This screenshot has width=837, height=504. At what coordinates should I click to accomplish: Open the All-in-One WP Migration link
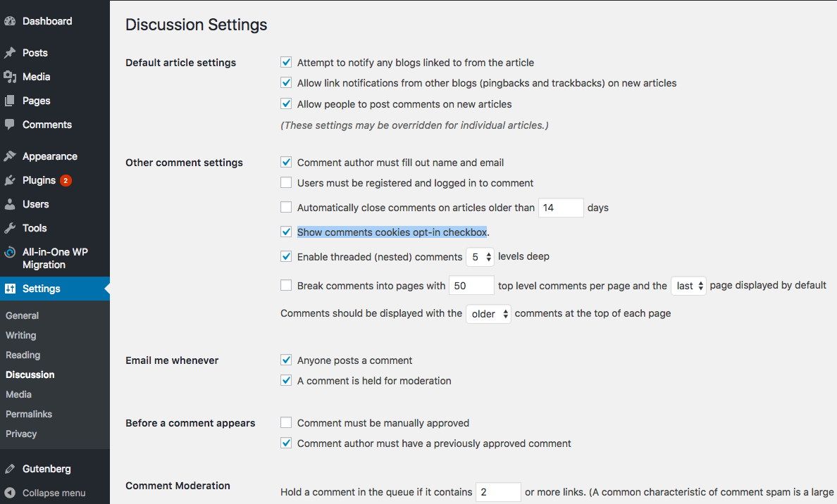click(55, 258)
